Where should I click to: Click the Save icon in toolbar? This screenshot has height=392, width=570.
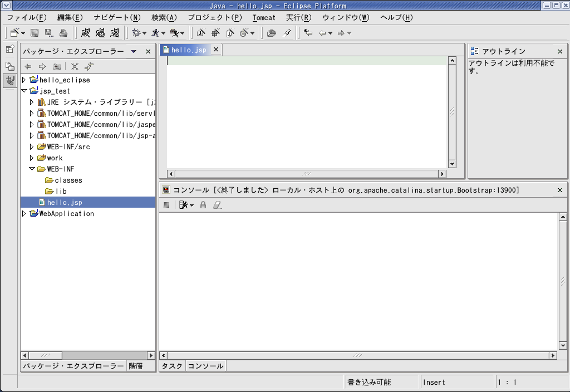(35, 33)
